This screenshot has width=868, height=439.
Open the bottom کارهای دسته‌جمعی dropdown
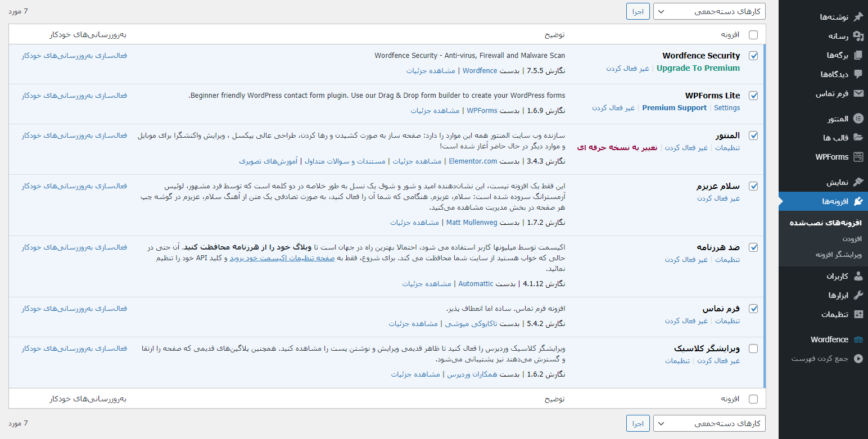tap(709, 423)
